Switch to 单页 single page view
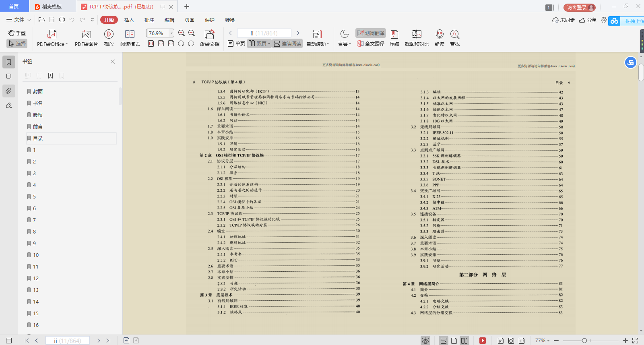 [236, 43]
